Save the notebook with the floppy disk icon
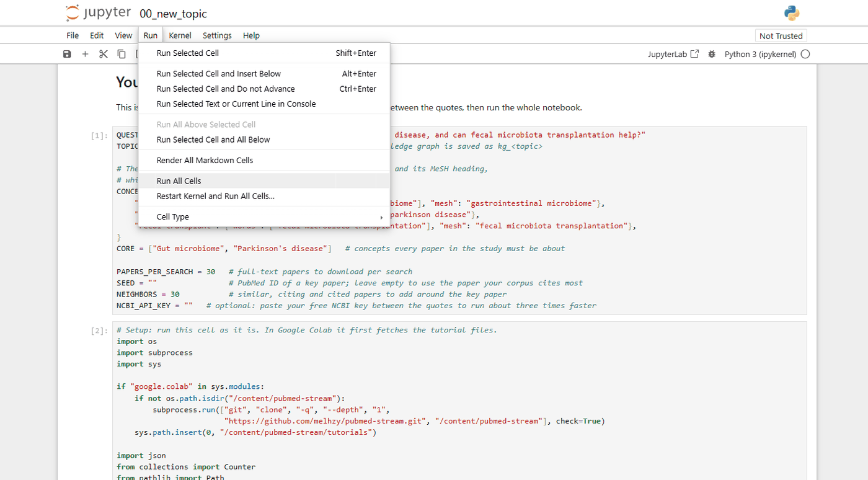 [x=67, y=54]
